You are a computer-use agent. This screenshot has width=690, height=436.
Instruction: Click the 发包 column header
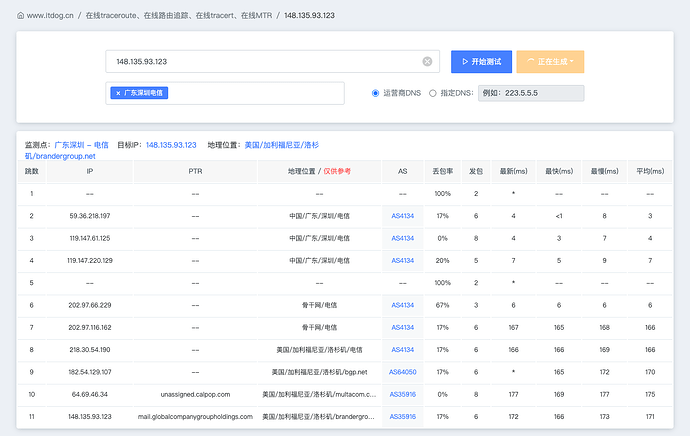click(476, 171)
